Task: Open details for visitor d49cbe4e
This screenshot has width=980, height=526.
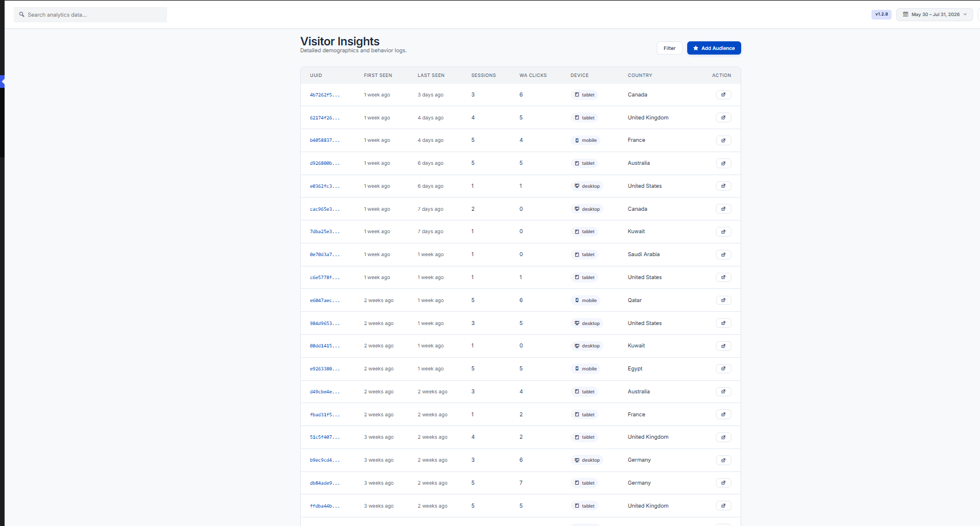Action: click(x=723, y=392)
